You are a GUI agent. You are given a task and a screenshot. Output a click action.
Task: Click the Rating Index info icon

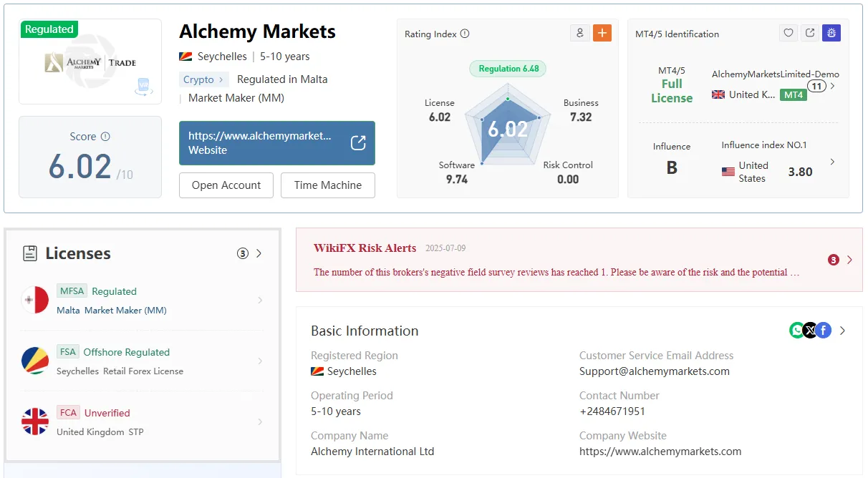pos(465,34)
